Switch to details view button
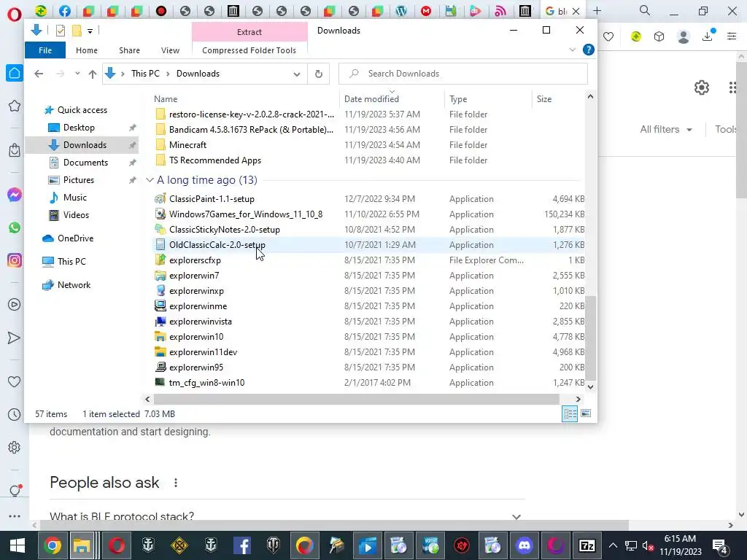747x560 pixels. (x=570, y=413)
